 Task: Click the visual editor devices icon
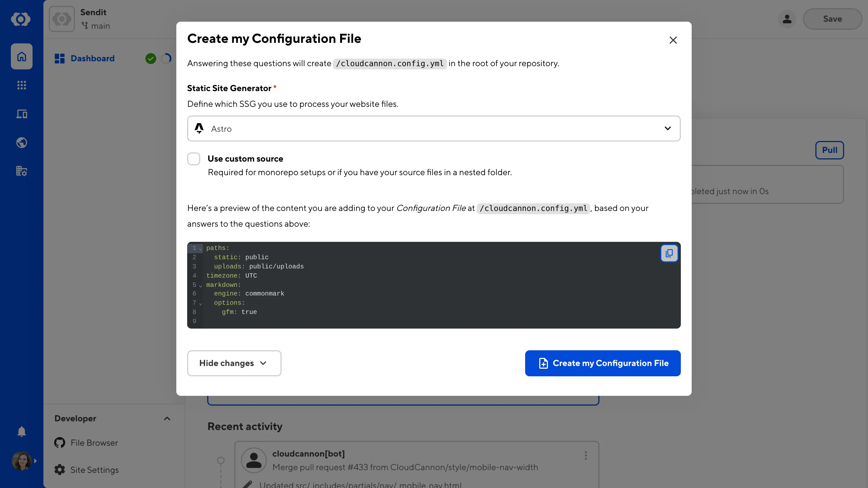point(21,114)
